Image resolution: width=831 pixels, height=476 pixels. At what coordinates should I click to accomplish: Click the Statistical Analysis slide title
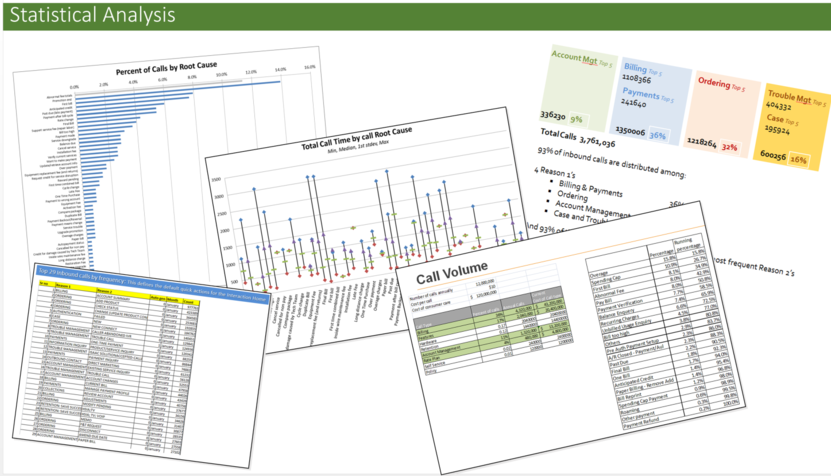pyautogui.click(x=93, y=15)
